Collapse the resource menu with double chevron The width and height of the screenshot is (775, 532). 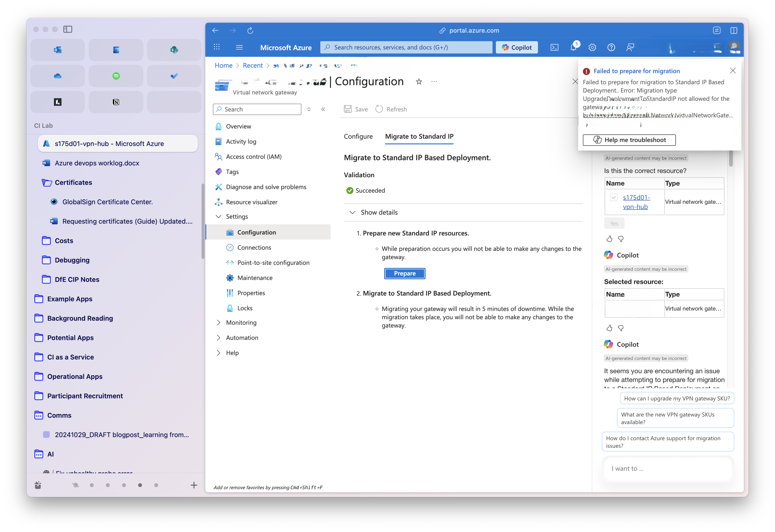[323, 109]
